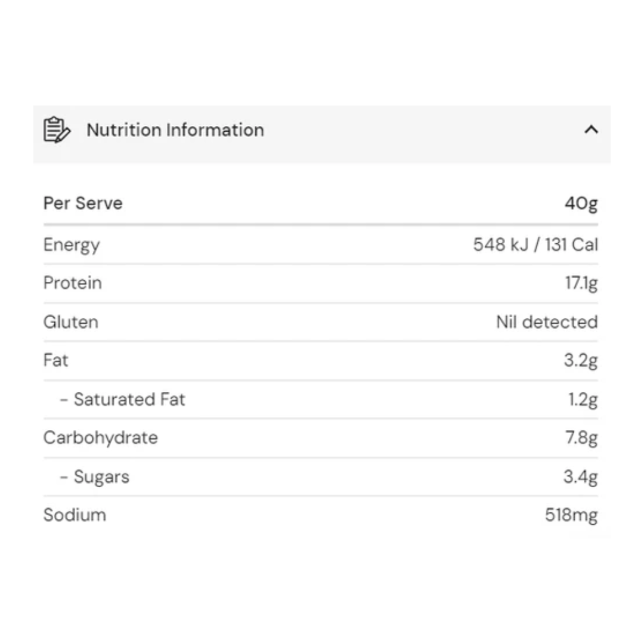Collapse the Nutrition Information section chevron
The height and width of the screenshot is (644, 644).
coord(590,130)
